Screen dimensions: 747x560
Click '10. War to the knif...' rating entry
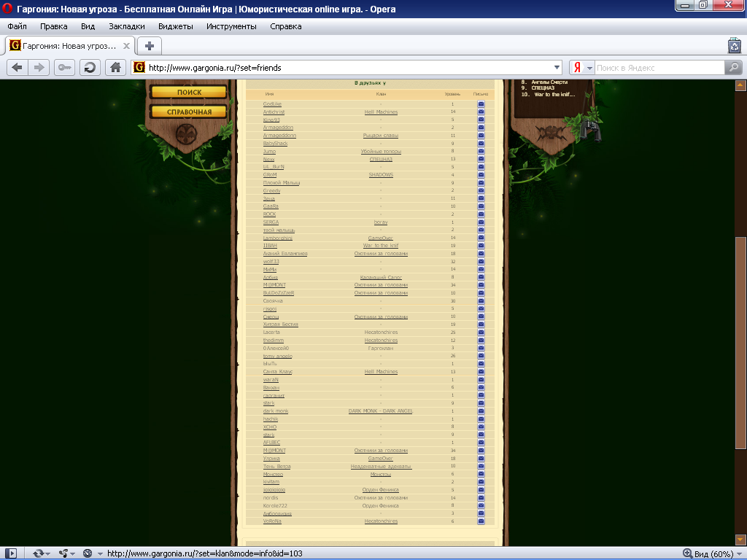click(548, 94)
